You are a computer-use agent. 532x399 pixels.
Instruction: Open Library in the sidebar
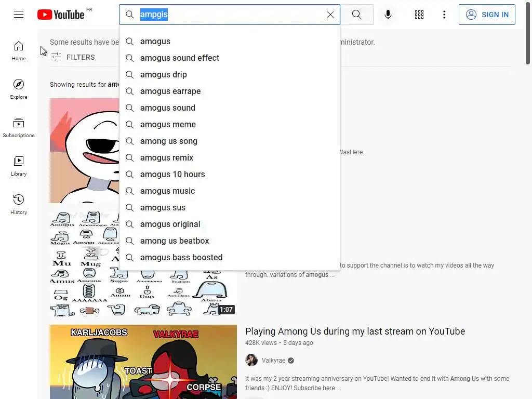(19, 166)
